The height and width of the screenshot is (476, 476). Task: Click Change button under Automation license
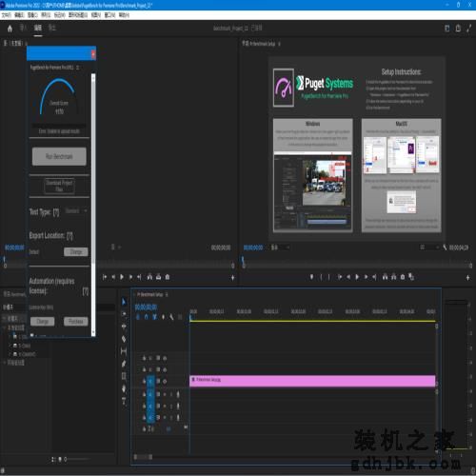pos(42,322)
